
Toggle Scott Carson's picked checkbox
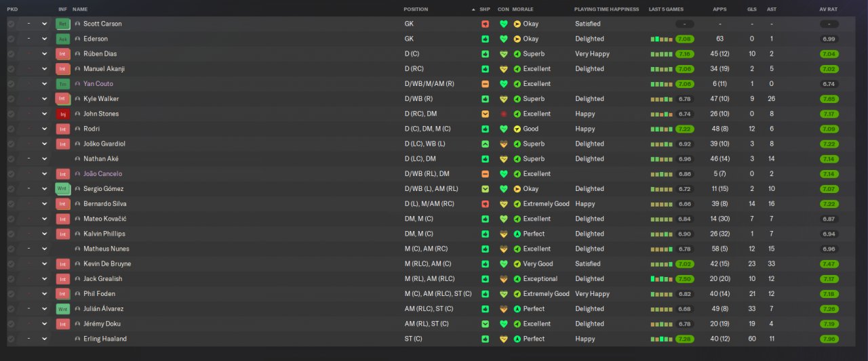click(x=11, y=24)
